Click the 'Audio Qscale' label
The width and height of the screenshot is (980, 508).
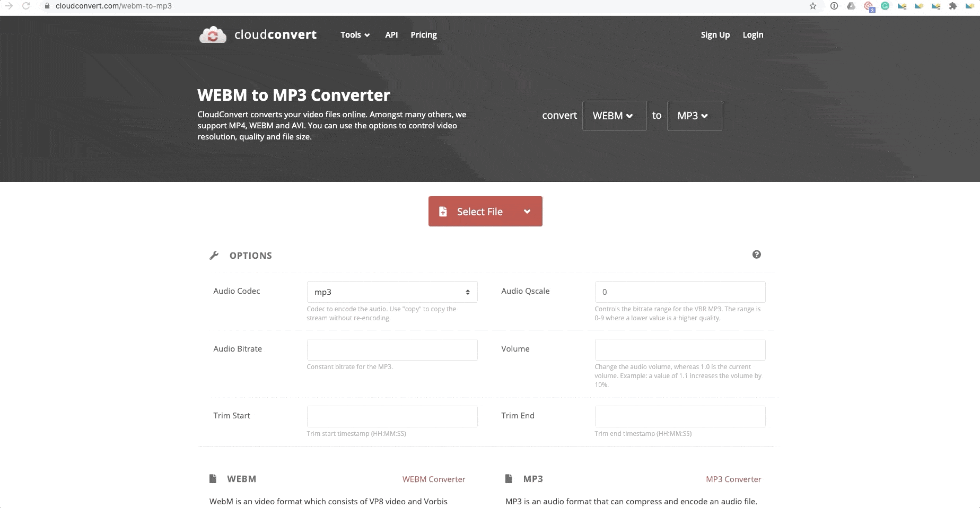526,291
